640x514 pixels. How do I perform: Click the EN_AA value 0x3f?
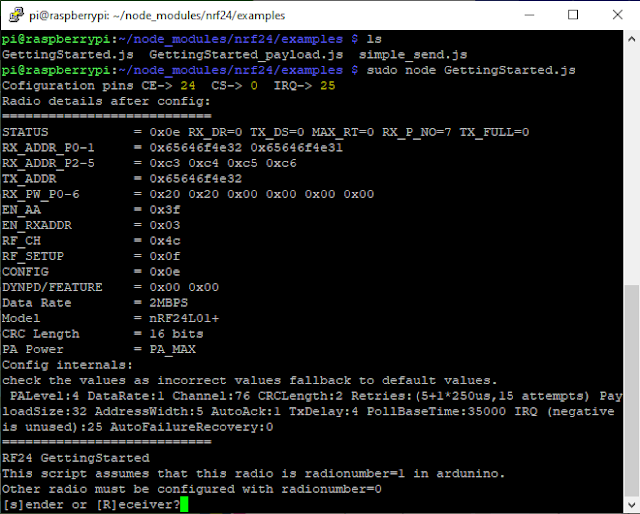(164, 210)
